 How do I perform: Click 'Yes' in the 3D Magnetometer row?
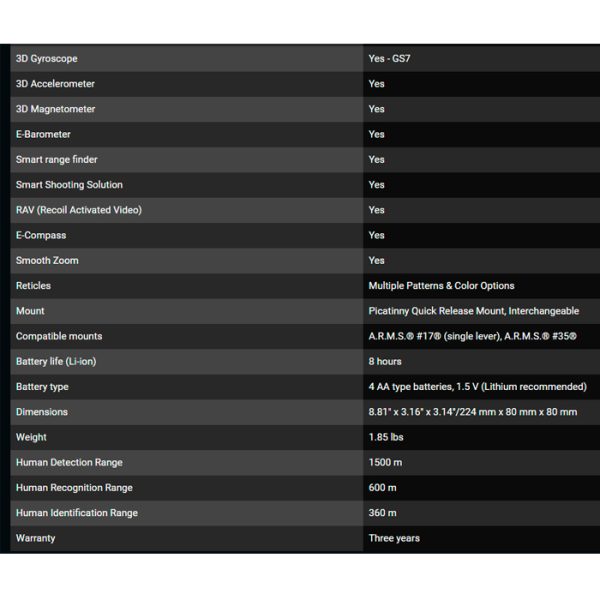[377, 109]
